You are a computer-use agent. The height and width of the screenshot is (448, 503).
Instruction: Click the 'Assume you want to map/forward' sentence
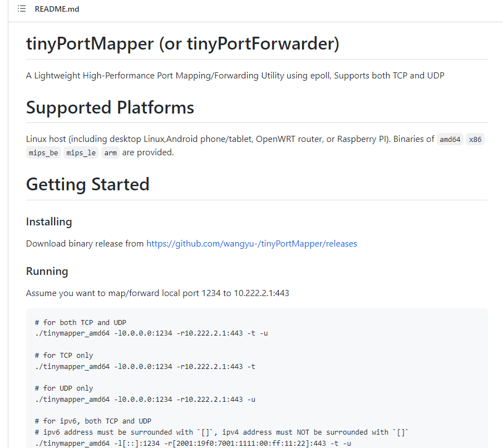pyautogui.click(x=157, y=293)
